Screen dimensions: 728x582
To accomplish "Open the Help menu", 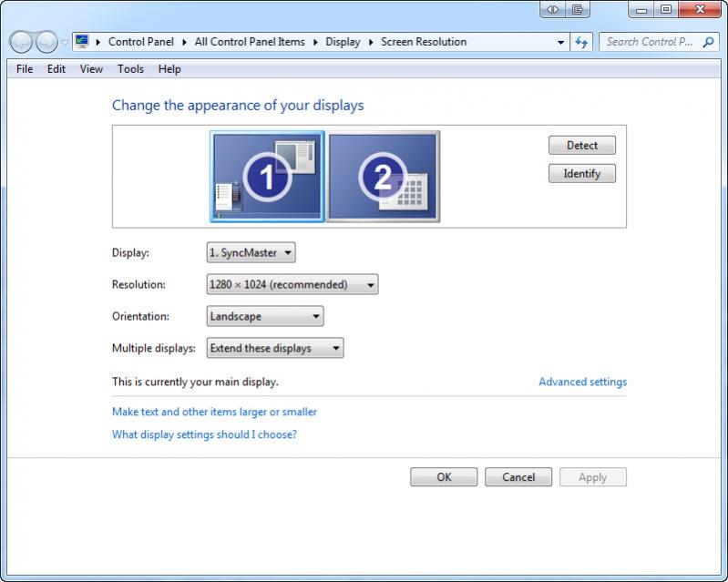I will (169, 69).
